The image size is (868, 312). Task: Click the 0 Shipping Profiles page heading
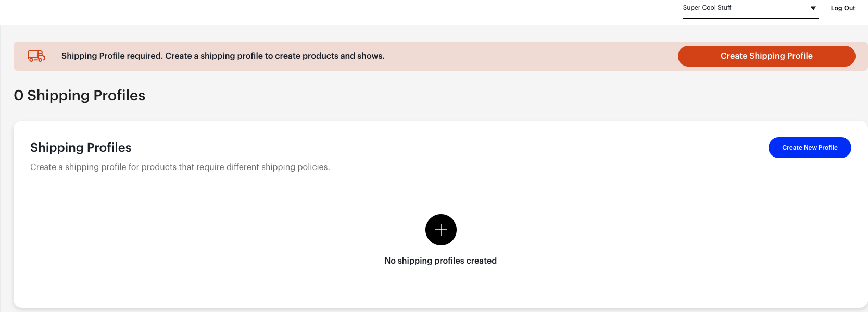coord(80,95)
